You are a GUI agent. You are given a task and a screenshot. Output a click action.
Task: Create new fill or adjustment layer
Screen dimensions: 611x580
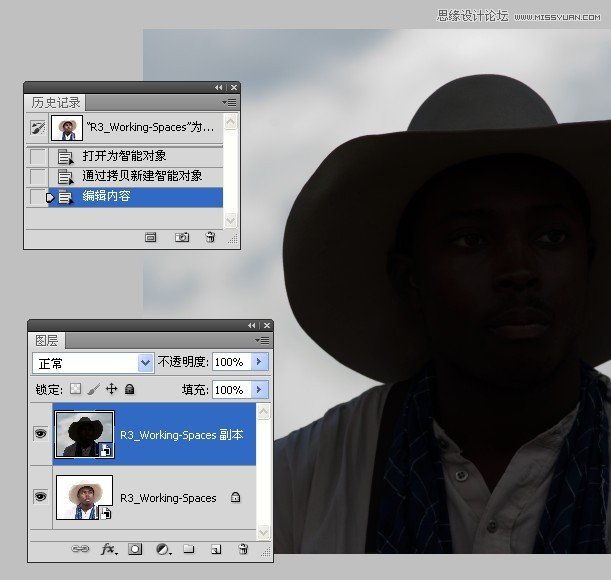[x=162, y=549]
